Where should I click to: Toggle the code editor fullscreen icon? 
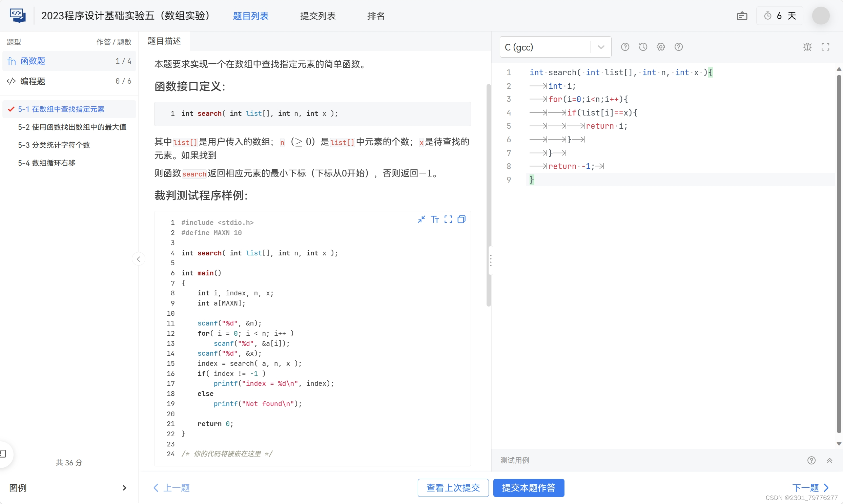[825, 47]
